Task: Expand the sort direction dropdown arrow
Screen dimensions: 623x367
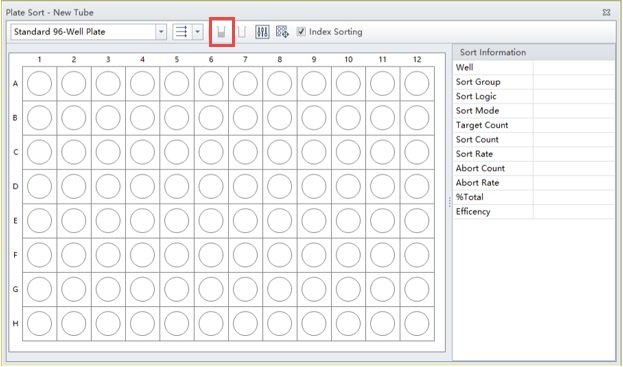Action: [197, 32]
